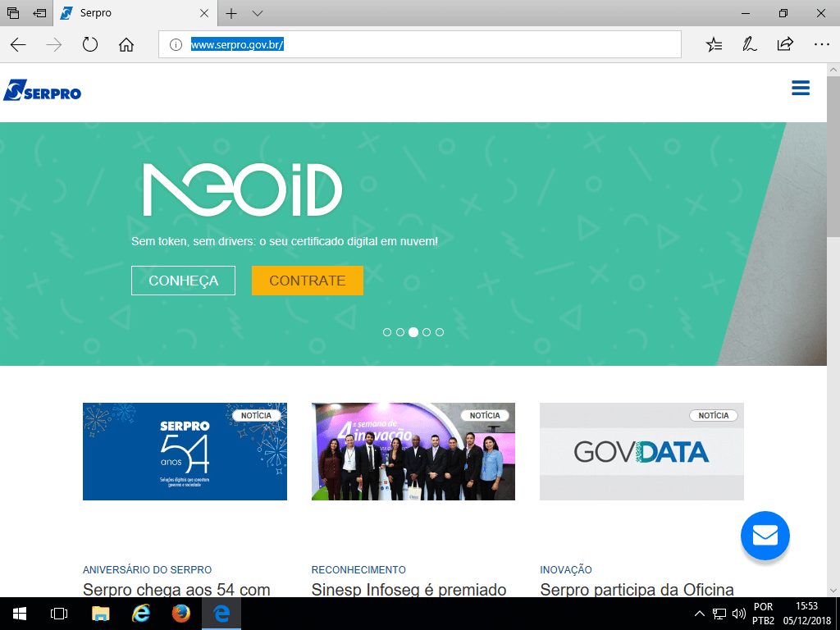Select the first carousel slide dot
This screenshot has height=630, width=840.
(x=387, y=332)
